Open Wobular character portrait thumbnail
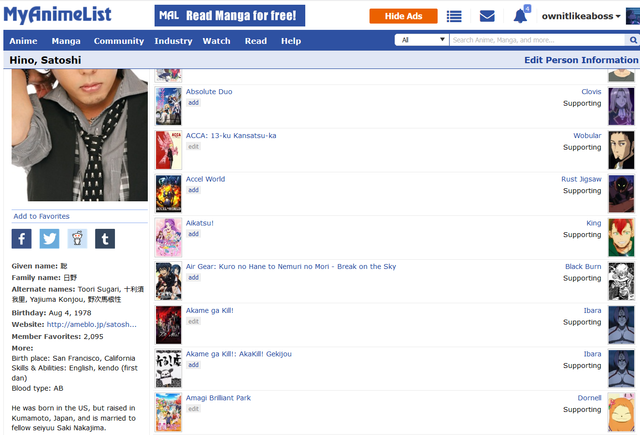The width and height of the screenshot is (640, 435). 621,150
